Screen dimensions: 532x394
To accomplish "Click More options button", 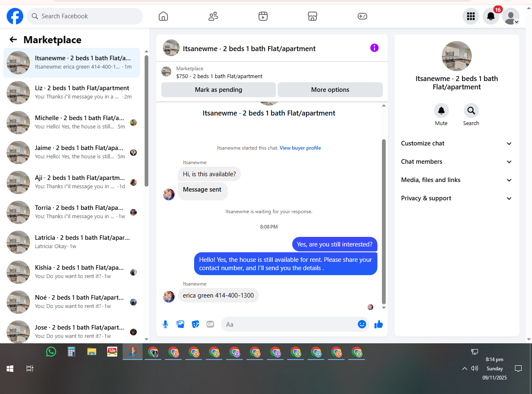I will click(330, 90).
